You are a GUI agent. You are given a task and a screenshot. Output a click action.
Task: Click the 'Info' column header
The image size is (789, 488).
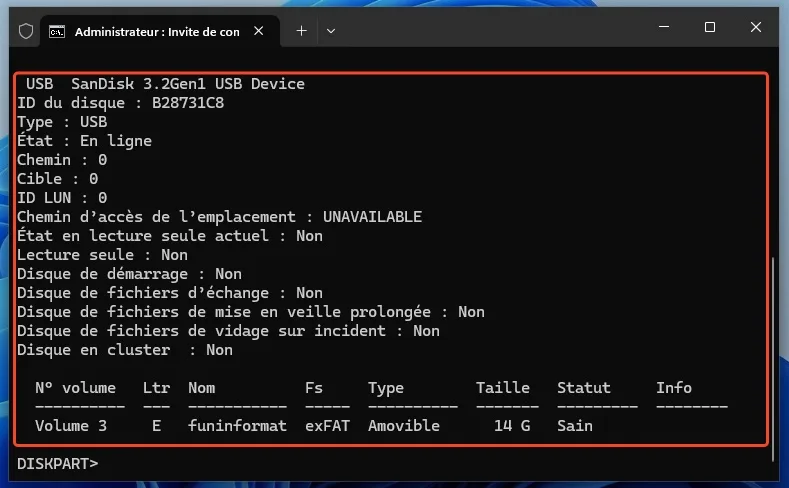click(674, 388)
